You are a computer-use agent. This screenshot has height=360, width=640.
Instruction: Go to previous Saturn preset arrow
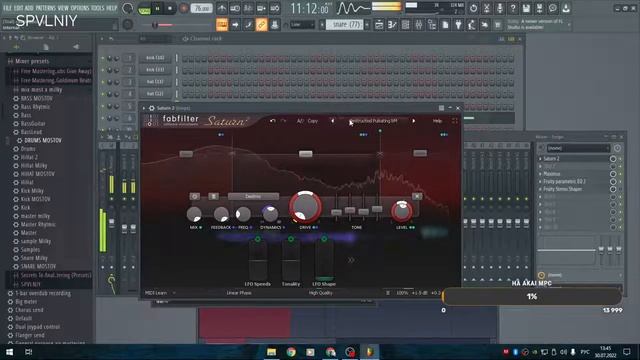[332, 121]
